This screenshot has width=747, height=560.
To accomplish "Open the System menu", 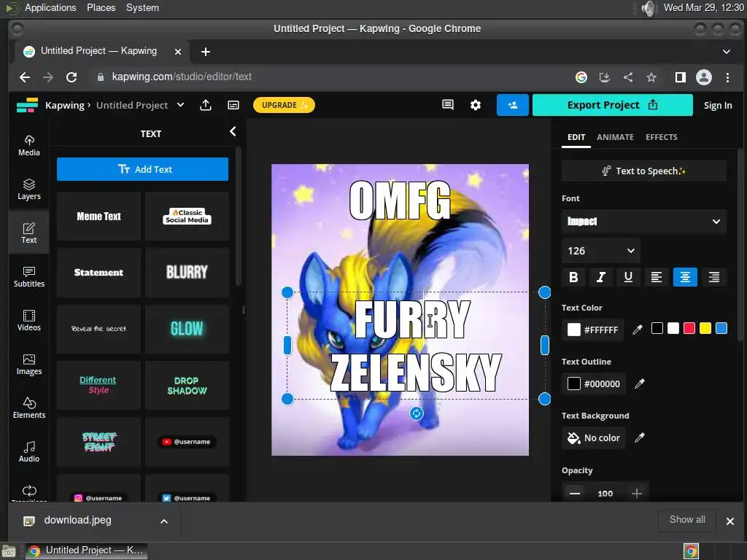I will tap(142, 7).
